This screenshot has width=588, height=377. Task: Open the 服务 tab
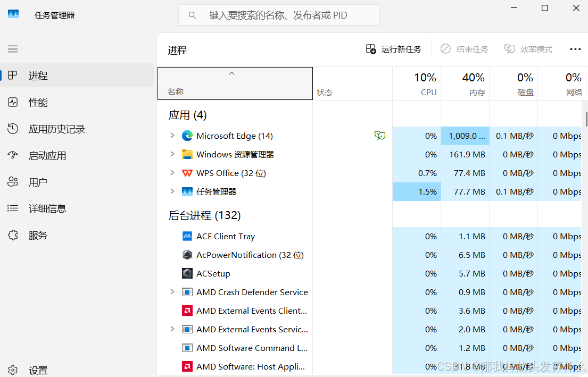[x=77, y=235]
